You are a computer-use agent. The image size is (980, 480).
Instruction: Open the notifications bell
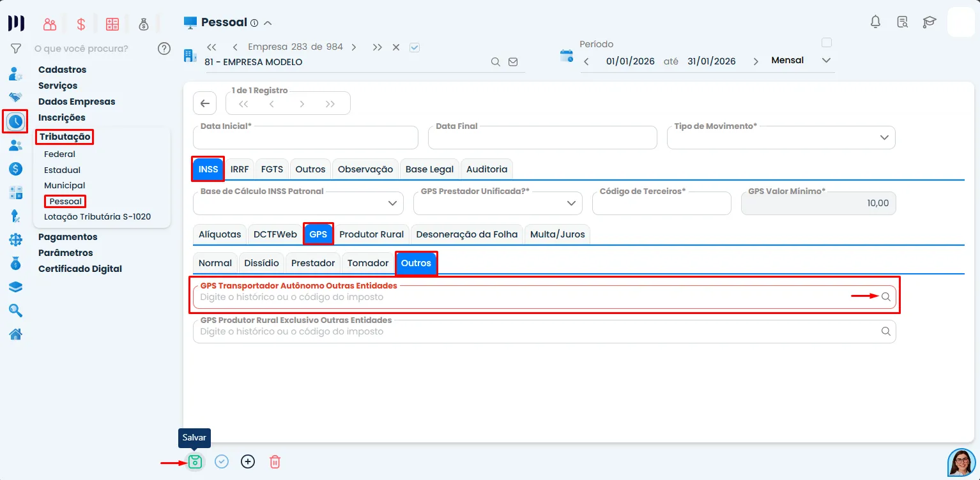(875, 22)
